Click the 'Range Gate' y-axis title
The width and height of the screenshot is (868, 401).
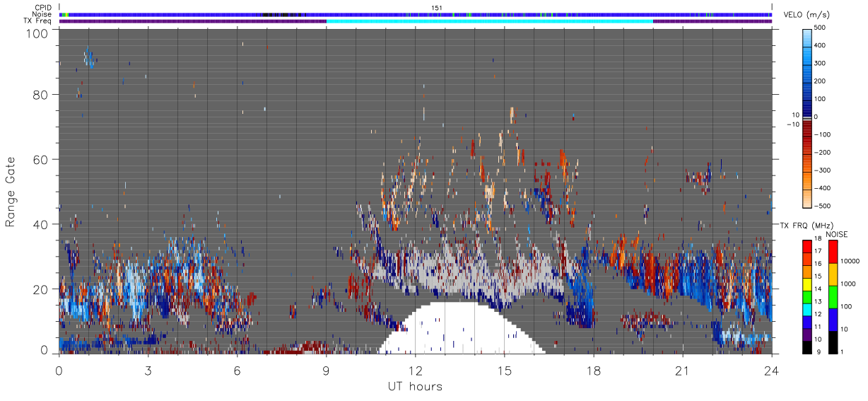tap(11, 191)
